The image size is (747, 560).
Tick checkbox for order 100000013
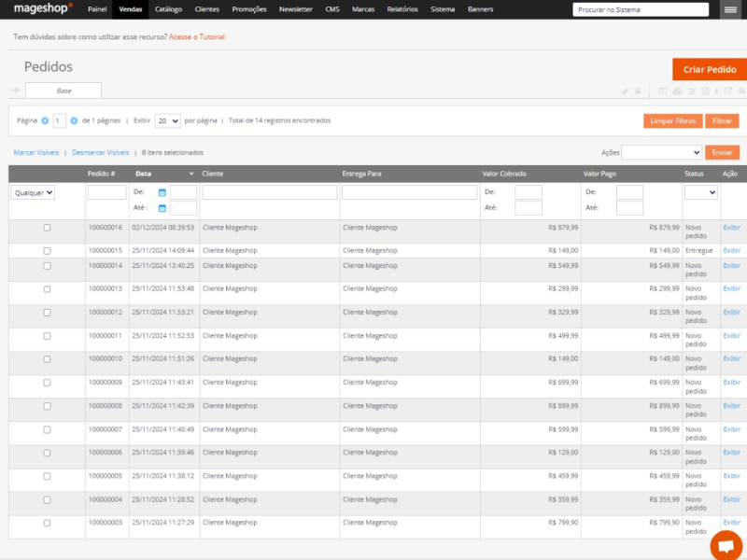coord(47,289)
